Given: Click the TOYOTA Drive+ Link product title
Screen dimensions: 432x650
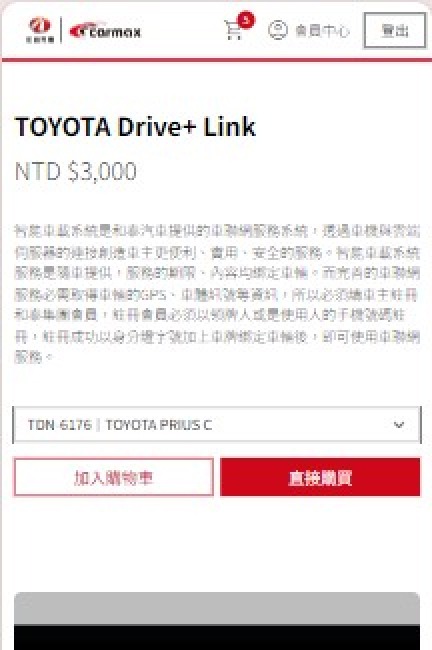Looking at the screenshot, I should click(x=135, y=127).
